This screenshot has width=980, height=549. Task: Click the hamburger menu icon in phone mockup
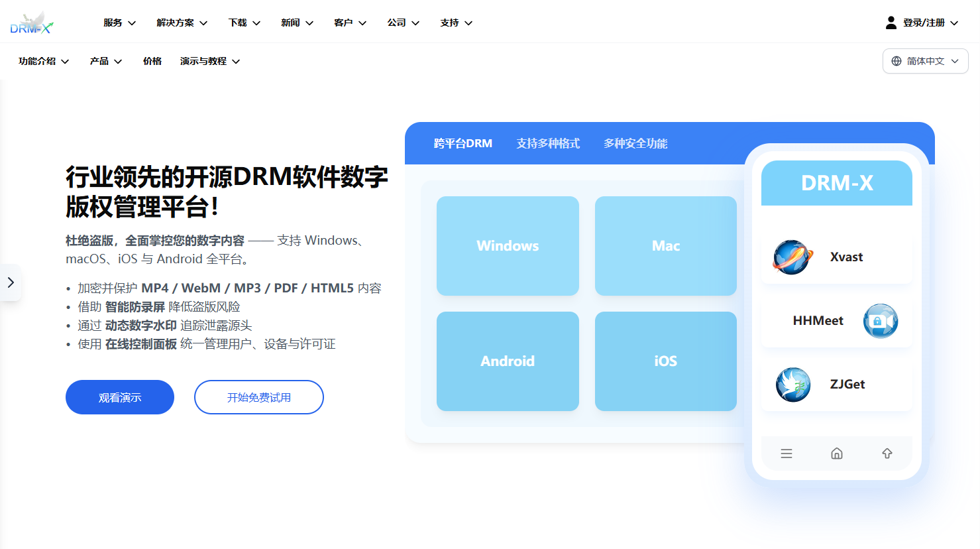[787, 454]
